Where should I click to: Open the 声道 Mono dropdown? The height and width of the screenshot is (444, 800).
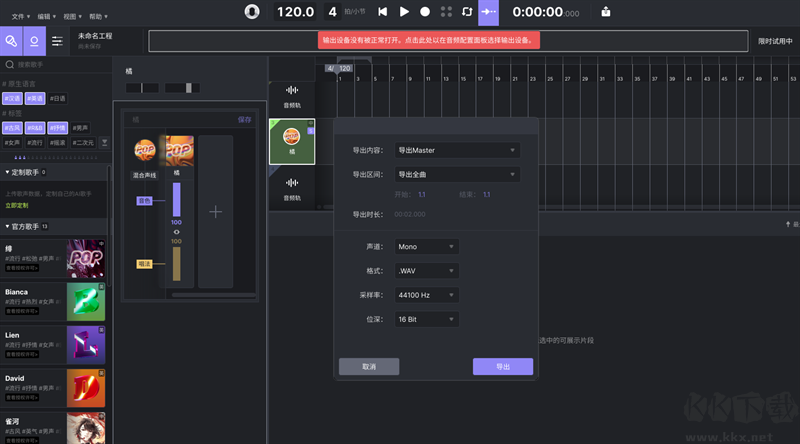(427, 246)
